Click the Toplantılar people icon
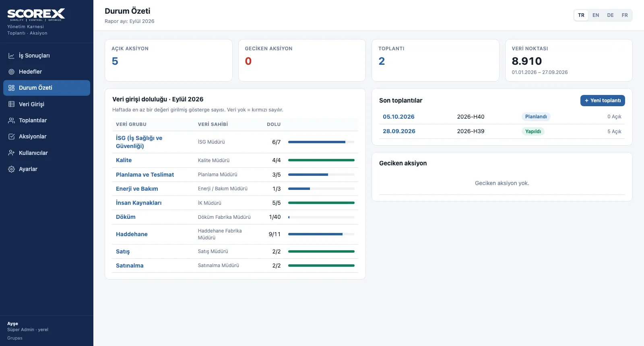Viewport: 644px width, 346px height. 12,120
